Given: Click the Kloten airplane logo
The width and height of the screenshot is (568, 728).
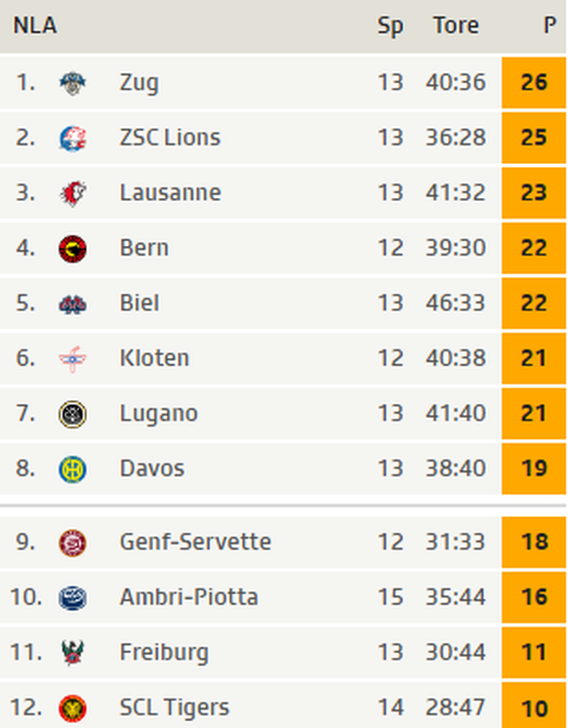Looking at the screenshot, I should (x=73, y=359).
